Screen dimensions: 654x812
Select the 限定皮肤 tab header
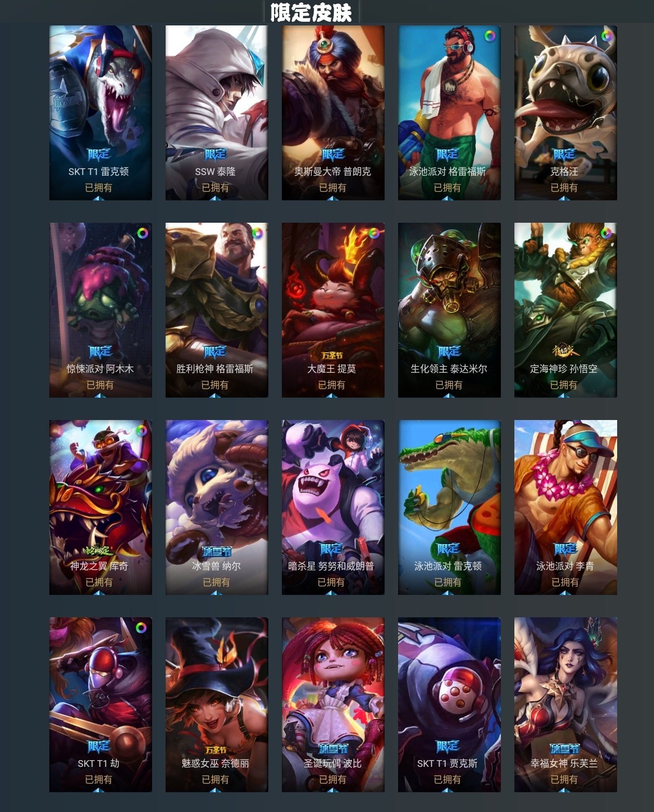click(311, 12)
